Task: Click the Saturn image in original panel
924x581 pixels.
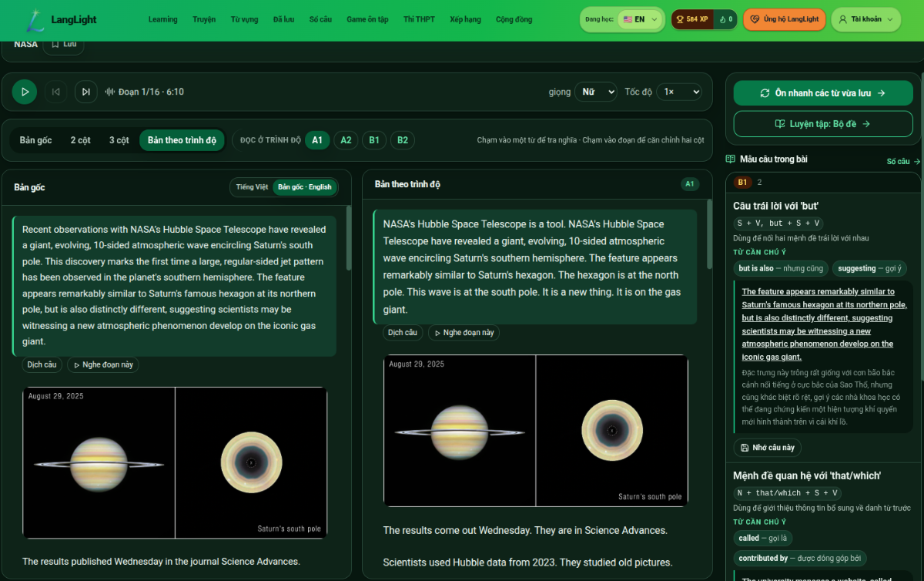Action: [175, 462]
